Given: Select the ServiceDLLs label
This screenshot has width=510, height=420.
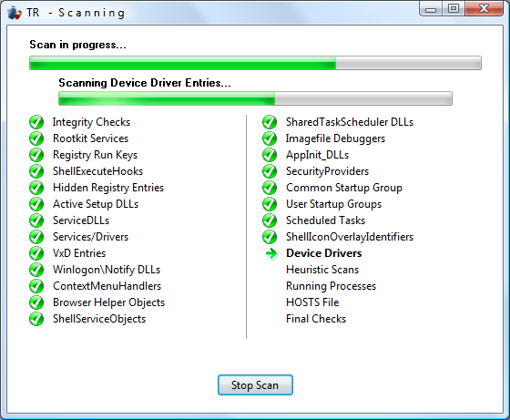Looking at the screenshot, I should point(81,220).
